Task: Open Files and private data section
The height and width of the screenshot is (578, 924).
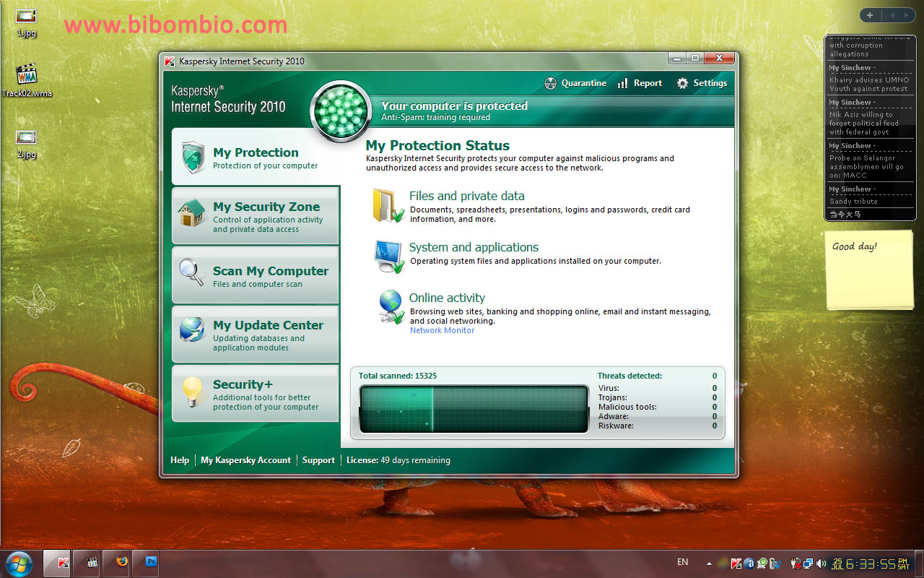Action: click(x=466, y=196)
